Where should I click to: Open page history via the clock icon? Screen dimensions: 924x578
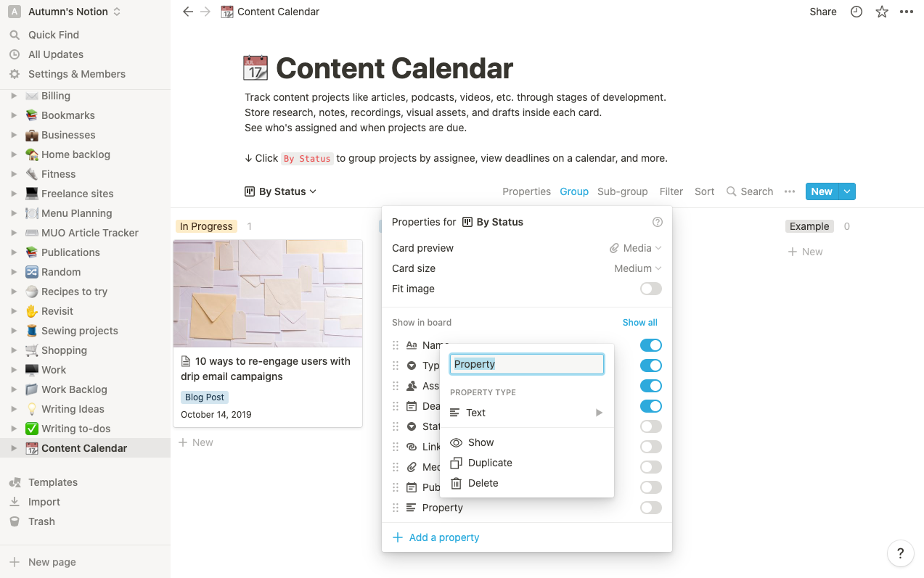click(x=856, y=12)
